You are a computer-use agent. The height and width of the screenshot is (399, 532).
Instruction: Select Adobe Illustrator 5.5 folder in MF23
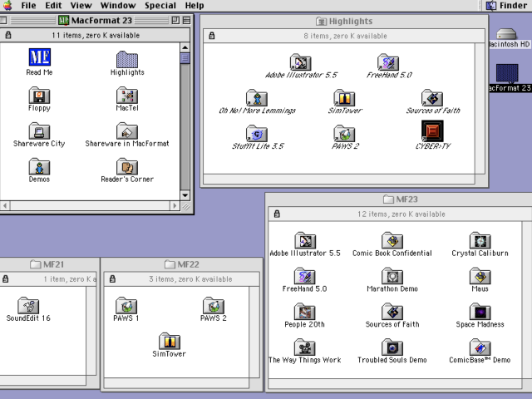[x=305, y=240]
